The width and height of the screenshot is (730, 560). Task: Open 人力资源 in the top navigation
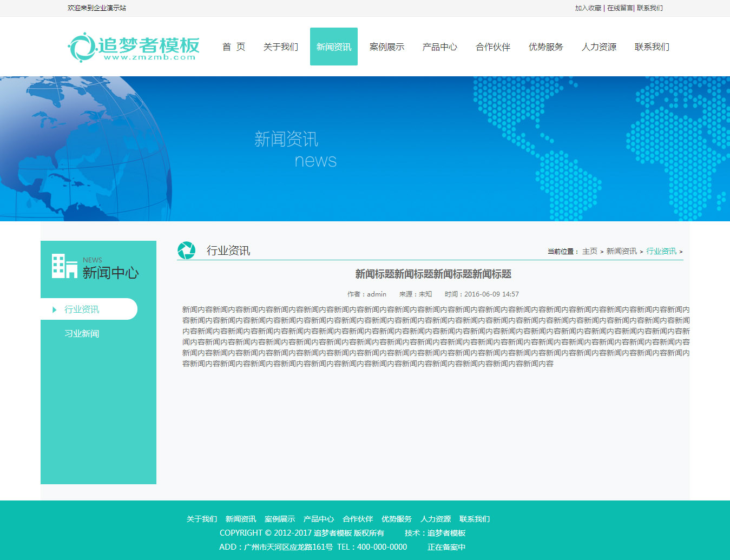coord(599,47)
